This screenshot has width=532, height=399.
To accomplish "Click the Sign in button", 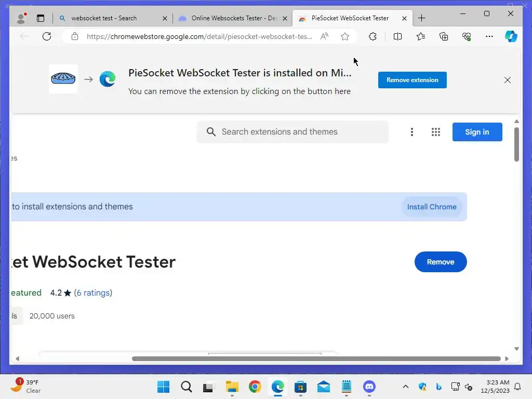I will [477, 132].
